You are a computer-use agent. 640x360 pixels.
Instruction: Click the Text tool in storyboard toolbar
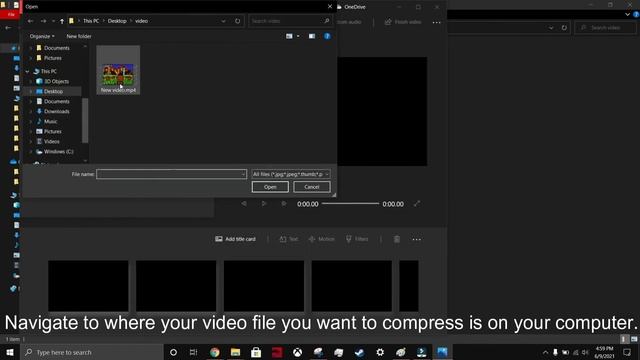289,239
